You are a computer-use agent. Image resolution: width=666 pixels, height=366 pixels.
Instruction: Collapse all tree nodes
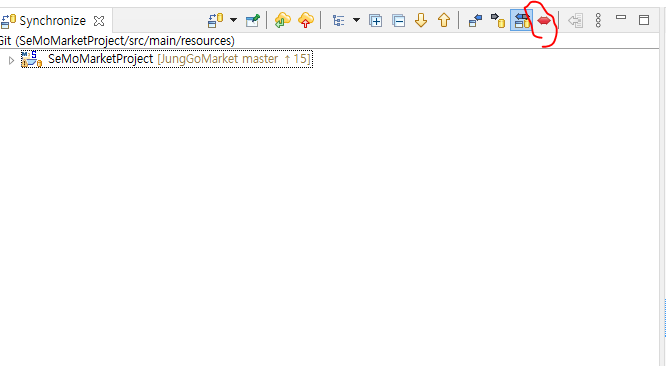click(398, 20)
